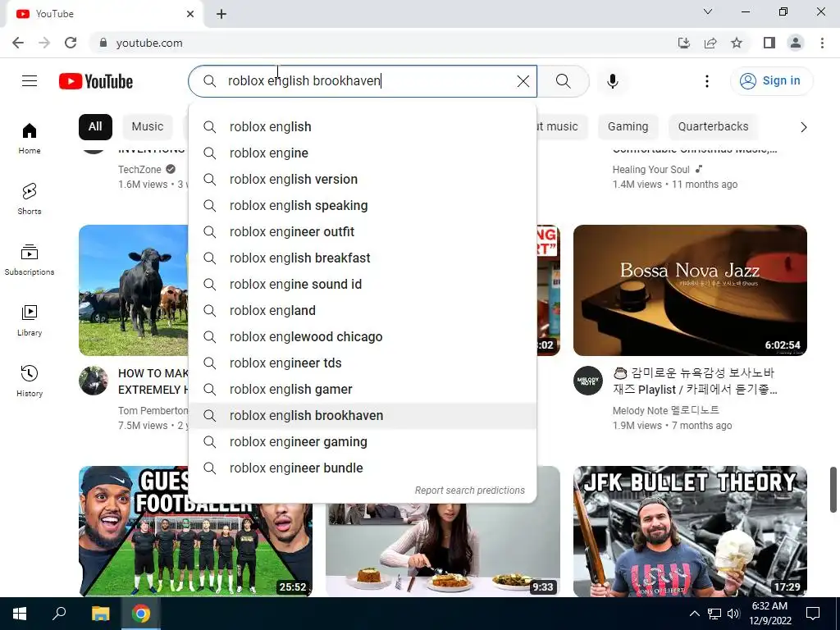
Task: Open Shorts from the sidebar
Action: 30,199
